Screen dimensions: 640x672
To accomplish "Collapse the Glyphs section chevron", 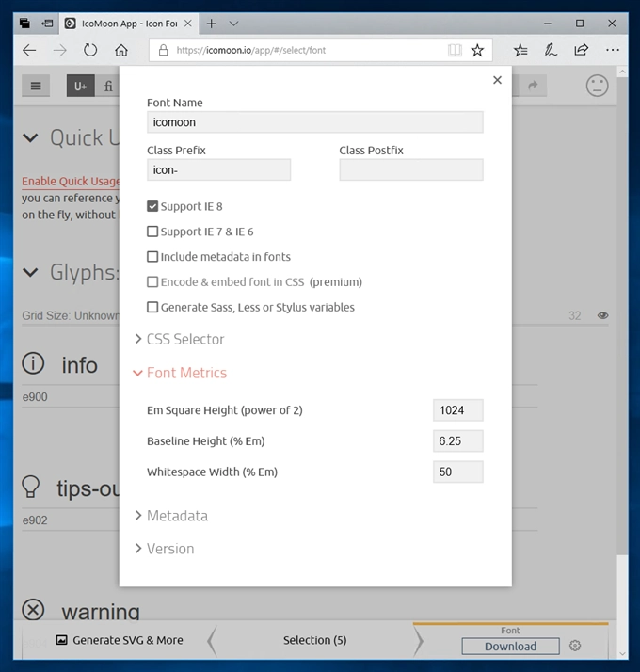I will (30, 272).
